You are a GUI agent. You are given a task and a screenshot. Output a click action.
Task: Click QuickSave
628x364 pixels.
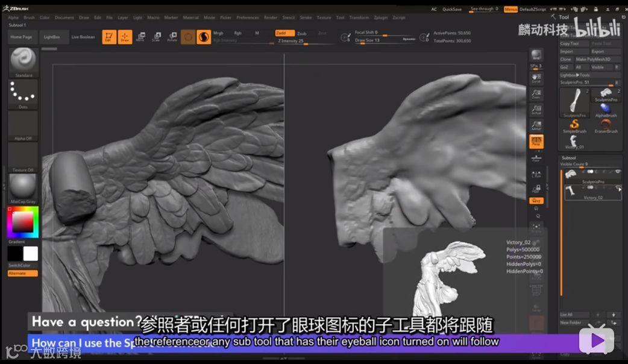click(x=452, y=9)
